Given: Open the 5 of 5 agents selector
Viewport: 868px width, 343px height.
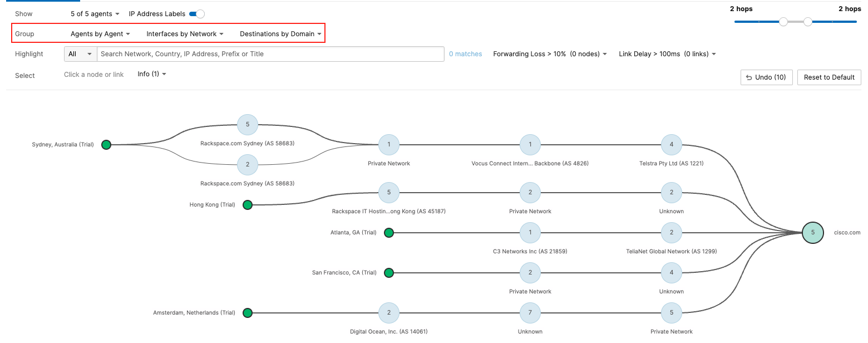Looking at the screenshot, I should click(95, 14).
